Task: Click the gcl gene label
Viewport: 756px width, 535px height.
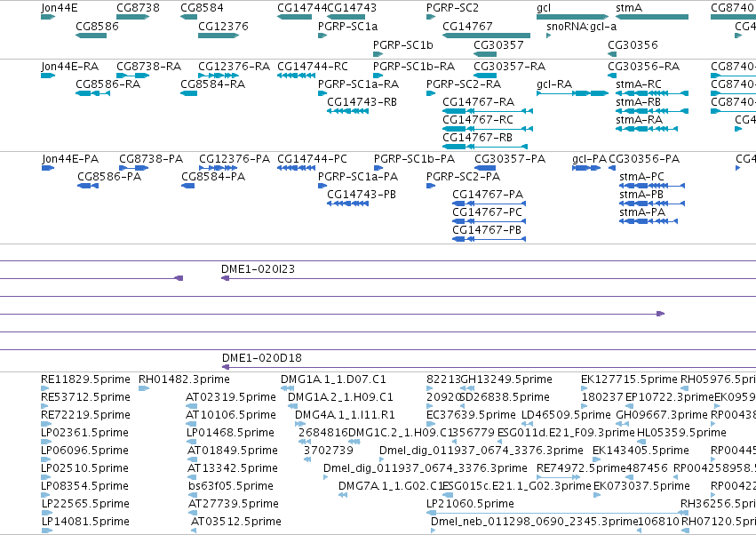Action: tap(544, 8)
